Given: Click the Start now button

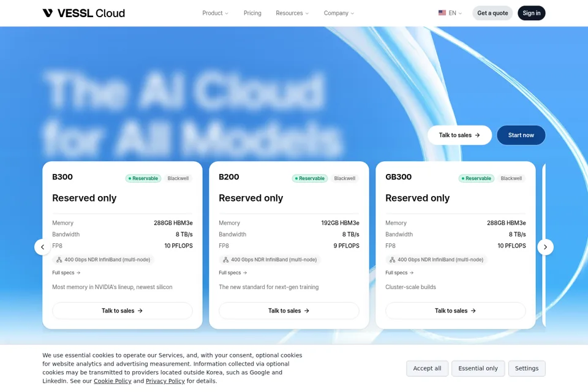Looking at the screenshot, I should [521, 135].
